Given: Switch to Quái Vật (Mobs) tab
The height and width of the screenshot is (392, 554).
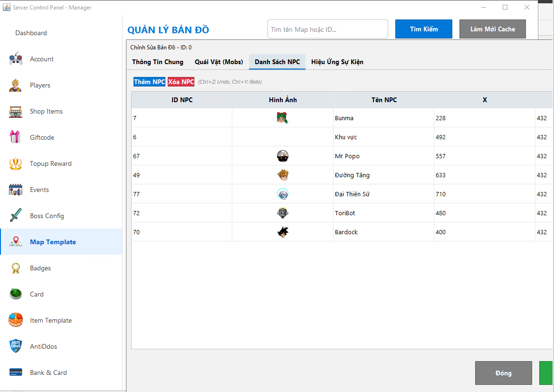Looking at the screenshot, I should point(219,62).
